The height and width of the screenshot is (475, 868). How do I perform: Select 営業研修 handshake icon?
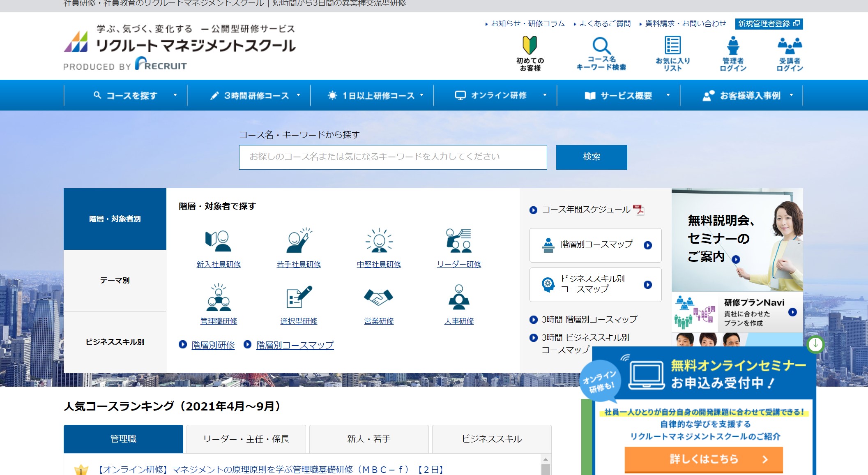(x=378, y=297)
